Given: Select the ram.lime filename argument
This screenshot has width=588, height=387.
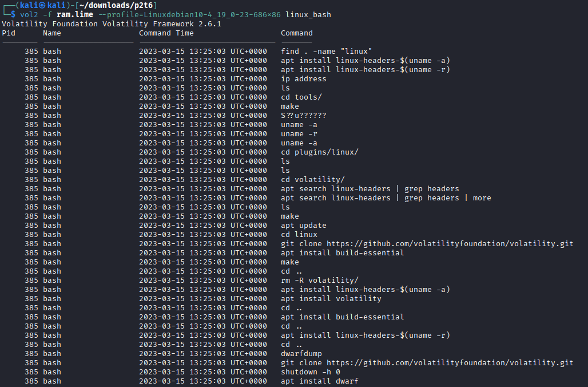Looking at the screenshot, I should (x=74, y=14).
